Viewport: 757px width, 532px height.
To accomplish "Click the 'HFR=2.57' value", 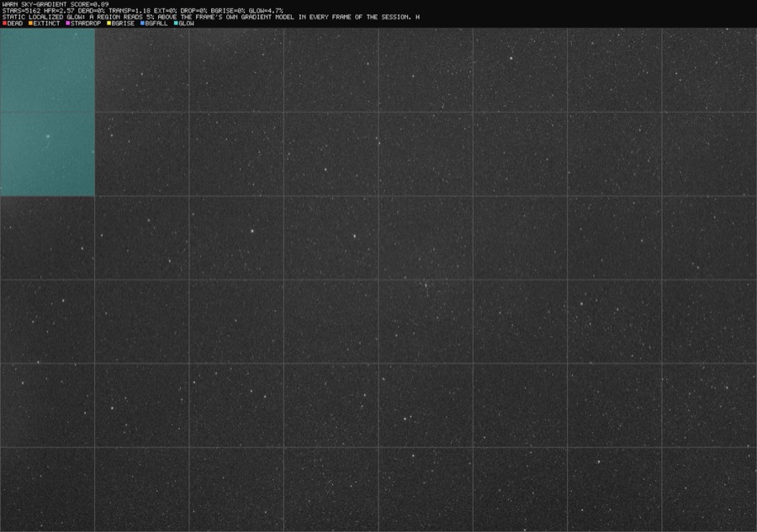I will [59, 11].
